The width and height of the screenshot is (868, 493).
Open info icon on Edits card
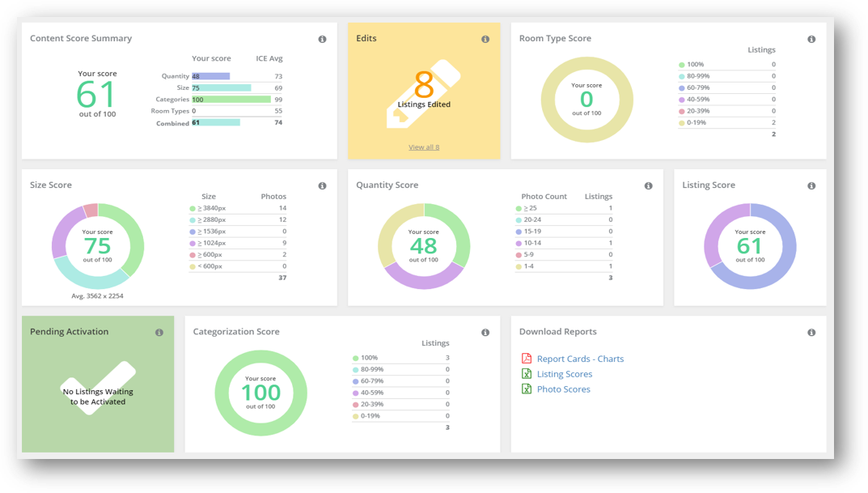[485, 40]
